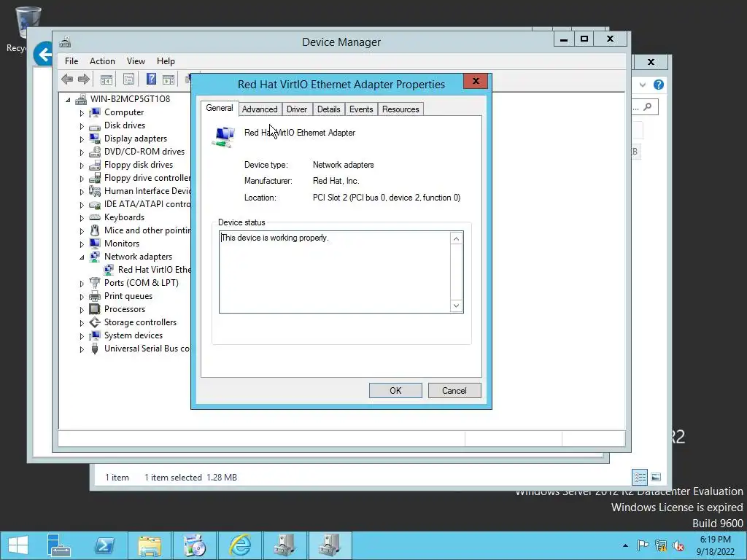Switch to the Events tab
Image resolution: width=747 pixels, height=560 pixels.
(361, 109)
